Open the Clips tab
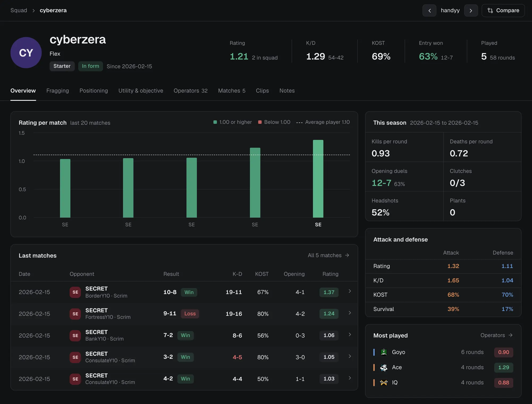Image resolution: width=532 pixels, height=404 pixels. pyautogui.click(x=262, y=91)
